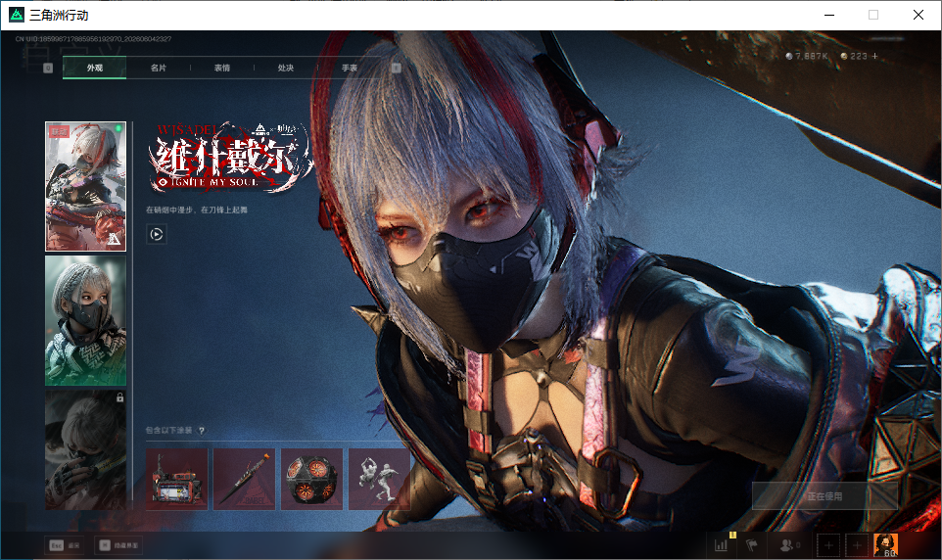Screen dimensions: 942x560
Task: Open the bar chart stats icon
Action: pos(722,545)
